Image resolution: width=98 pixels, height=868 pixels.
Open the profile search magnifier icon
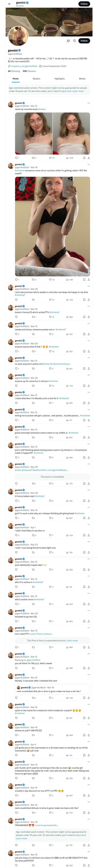pyautogui.click(x=74, y=41)
